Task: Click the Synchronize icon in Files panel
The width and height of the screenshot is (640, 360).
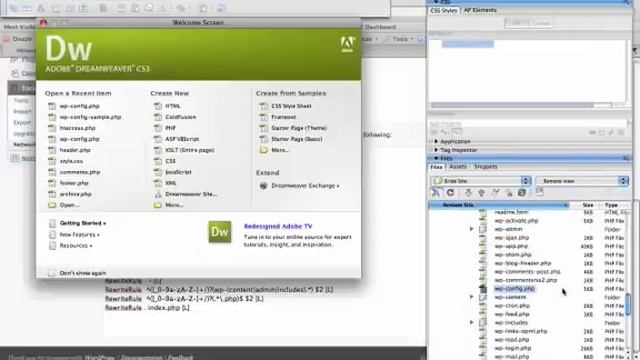Action: coord(522,193)
